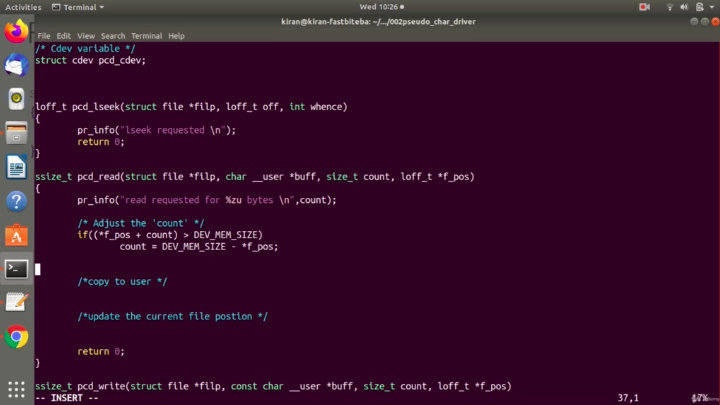Place cursor on 'struct cdev pcd_cdev;' line
The image size is (720, 405).
pos(90,60)
